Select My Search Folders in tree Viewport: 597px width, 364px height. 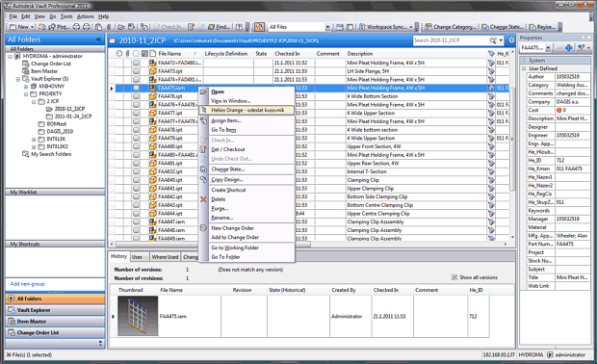click(51, 154)
